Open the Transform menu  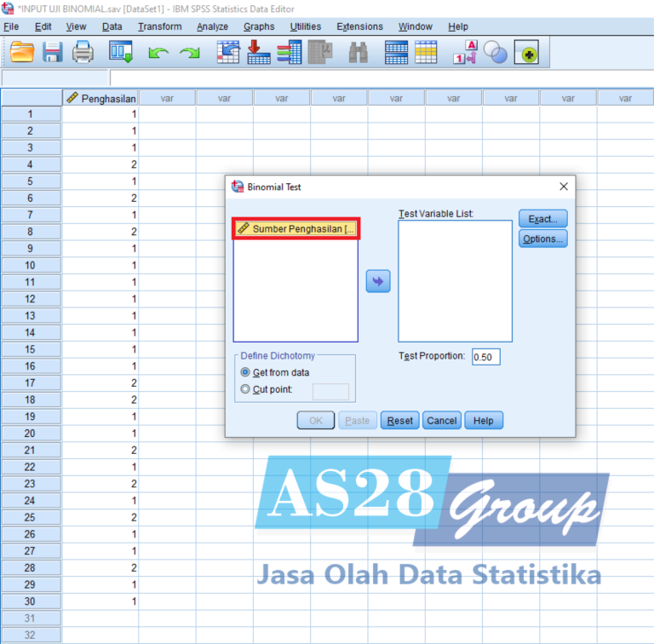tap(159, 26)
